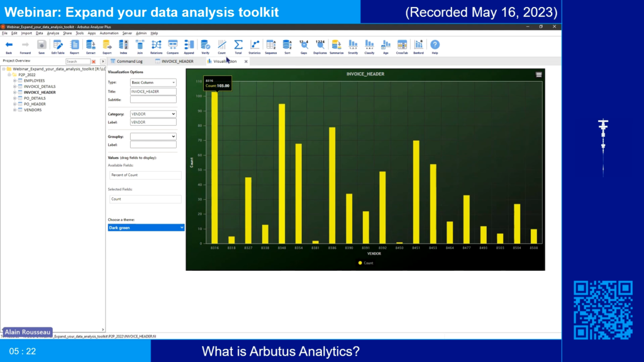Click the Save toolbar icon

[x=42, y=47]
